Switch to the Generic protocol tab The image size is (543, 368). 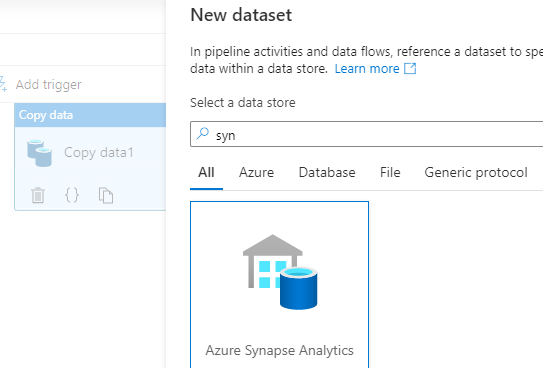tap(476, 172)
